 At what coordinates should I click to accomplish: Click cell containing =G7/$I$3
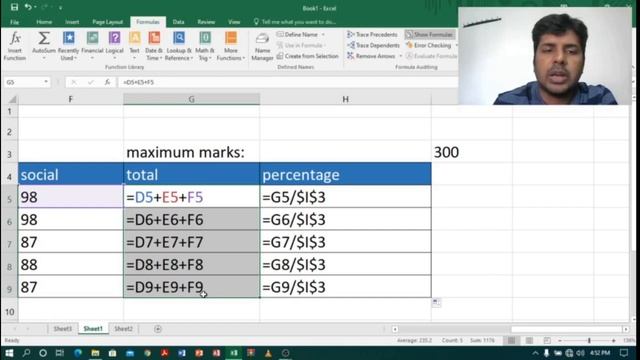[x=345, y=242]
